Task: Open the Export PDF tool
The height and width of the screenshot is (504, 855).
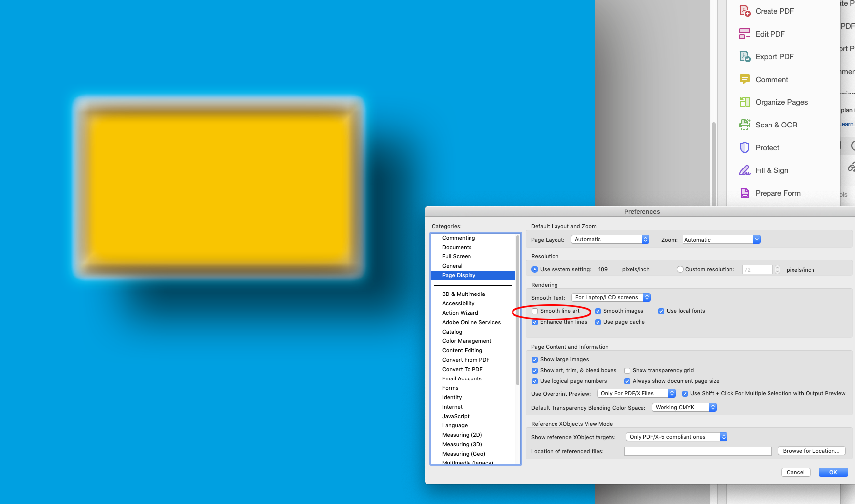Action: 773,56
